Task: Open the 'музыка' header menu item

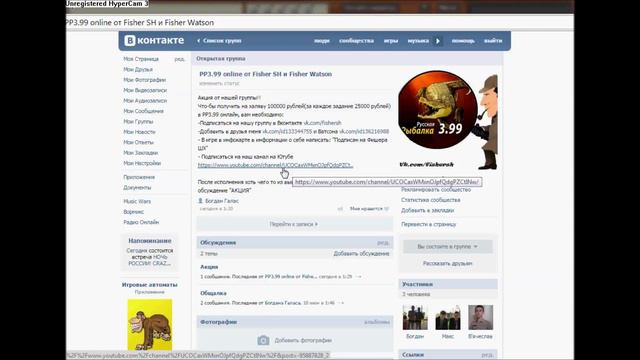Action: coord(418,41)
